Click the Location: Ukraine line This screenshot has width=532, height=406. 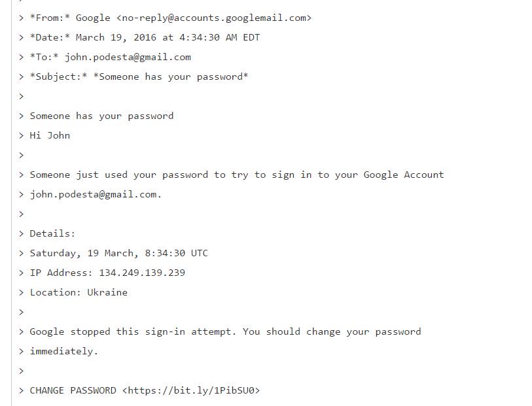click(79, 292)
